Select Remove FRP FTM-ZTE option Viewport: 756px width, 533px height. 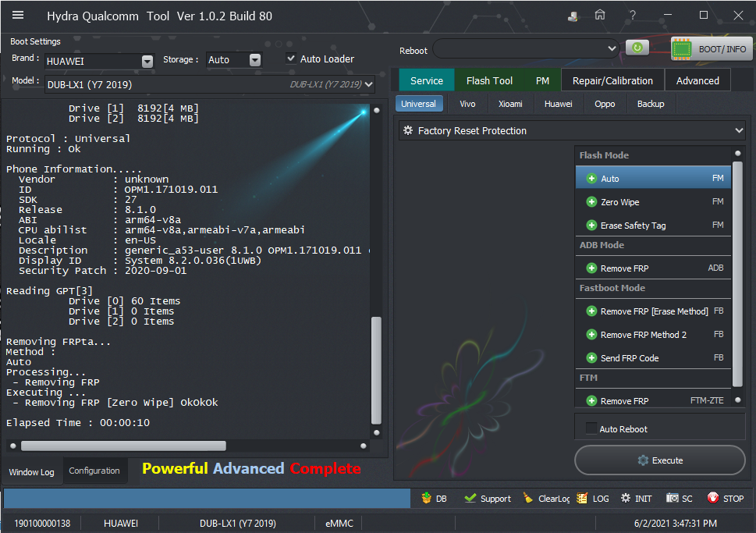[653, 400]
